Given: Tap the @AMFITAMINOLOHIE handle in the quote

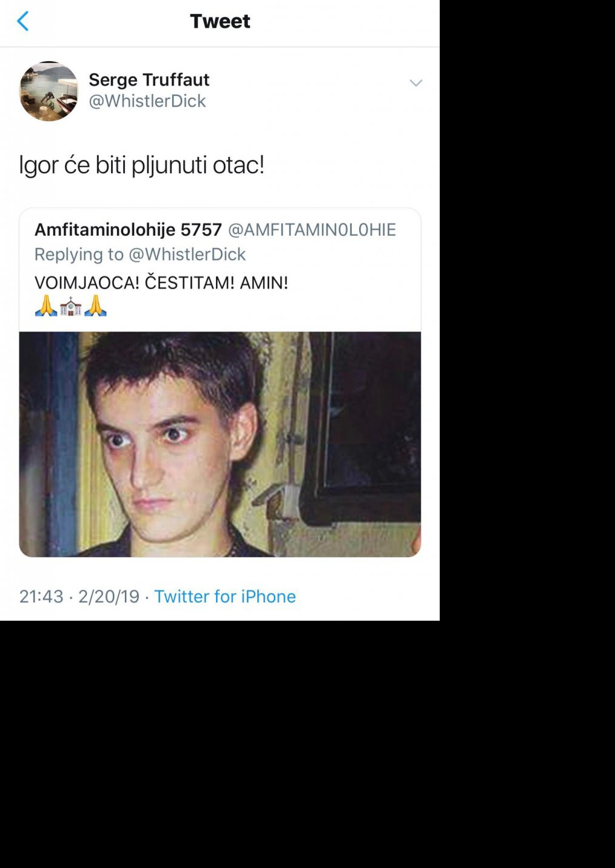Looking at the screenshot, I should (312, 230).
